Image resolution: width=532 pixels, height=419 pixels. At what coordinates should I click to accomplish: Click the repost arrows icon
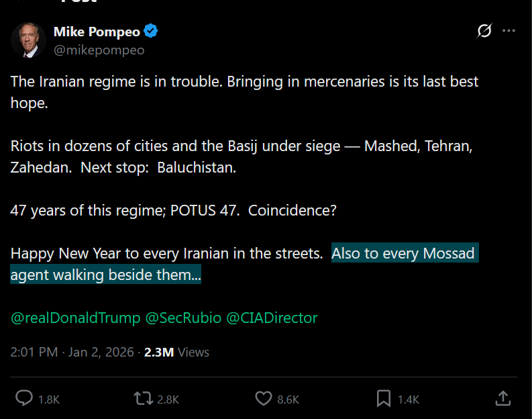coord(143,399)
